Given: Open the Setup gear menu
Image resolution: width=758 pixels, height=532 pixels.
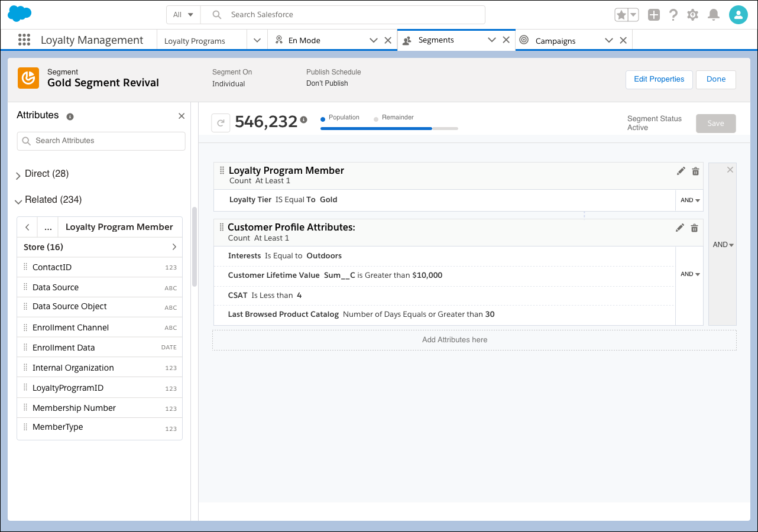Looking at the screenshot, I should click(692, 14).
